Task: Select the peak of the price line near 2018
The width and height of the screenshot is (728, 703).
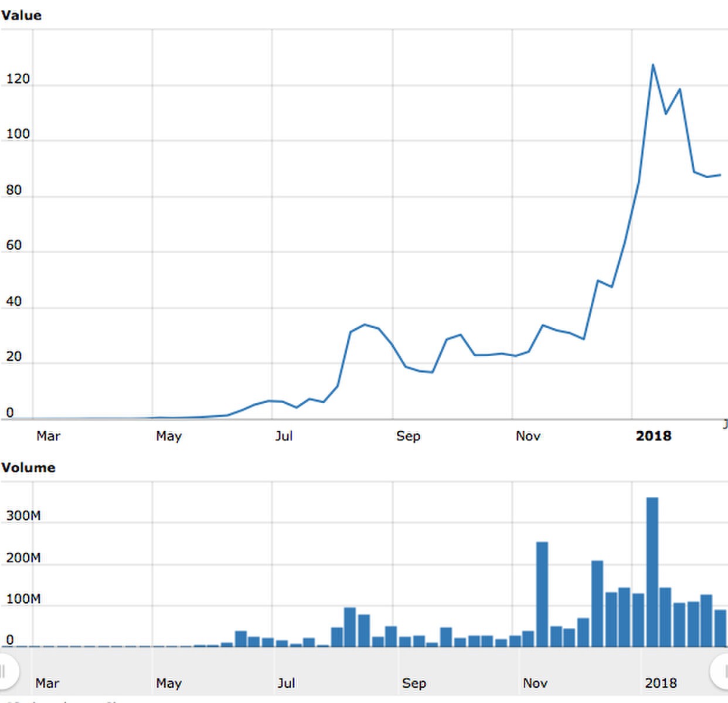Action: click(x=654, y=66)
